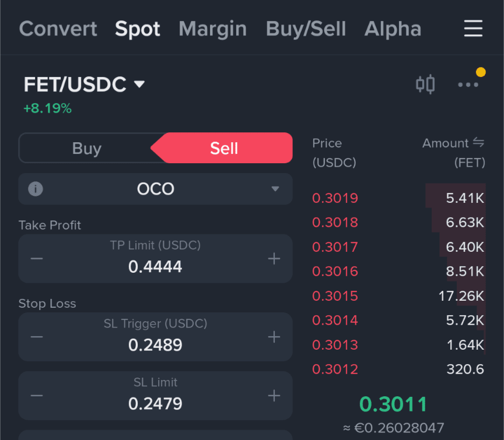Viewport: 504px width, 440px height.
Task: Click the OCO info icon
Action: coord(36,189)
